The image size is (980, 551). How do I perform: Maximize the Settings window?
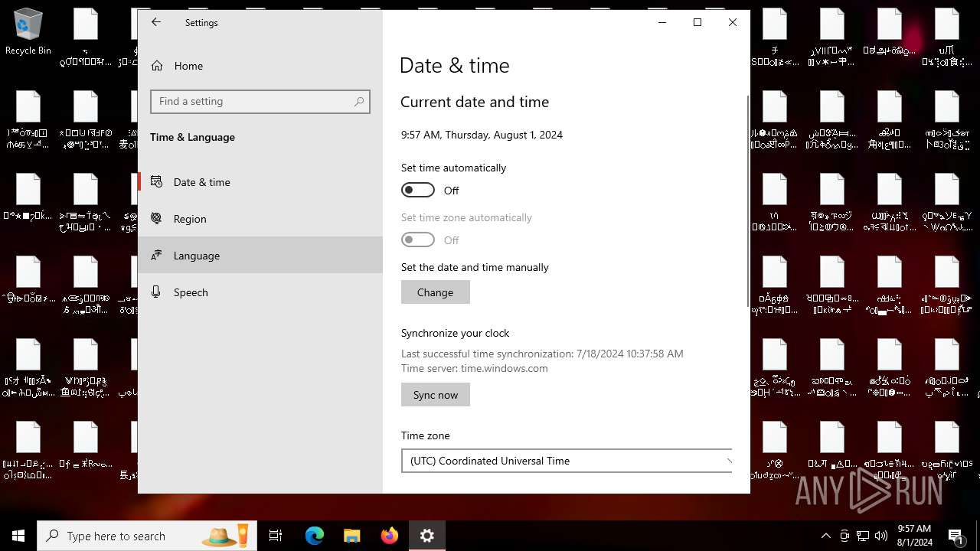coord(697,22)
